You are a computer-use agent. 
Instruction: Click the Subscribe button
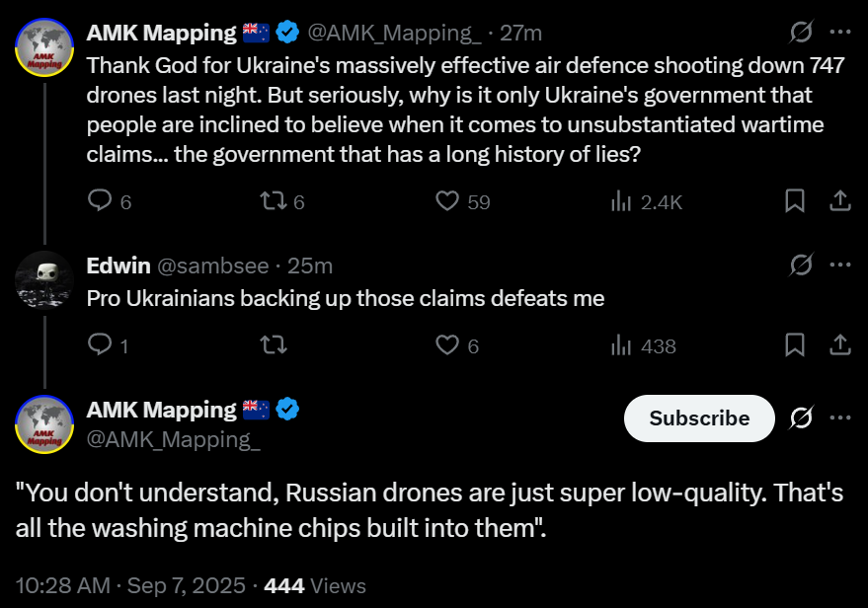[699, 418]
